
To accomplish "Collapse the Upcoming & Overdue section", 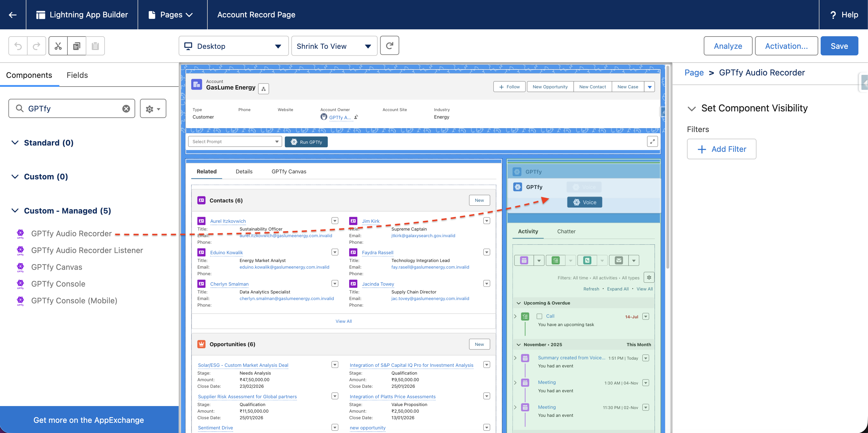I will click(x=519, y=303).
